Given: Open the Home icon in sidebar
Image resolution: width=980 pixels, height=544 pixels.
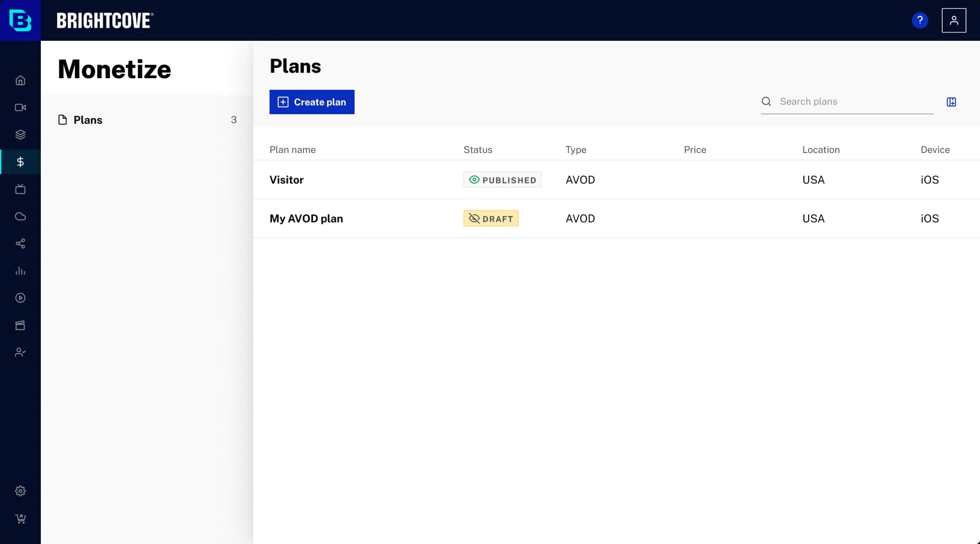Looking at the screenshot, I should [x=20, y=80].
